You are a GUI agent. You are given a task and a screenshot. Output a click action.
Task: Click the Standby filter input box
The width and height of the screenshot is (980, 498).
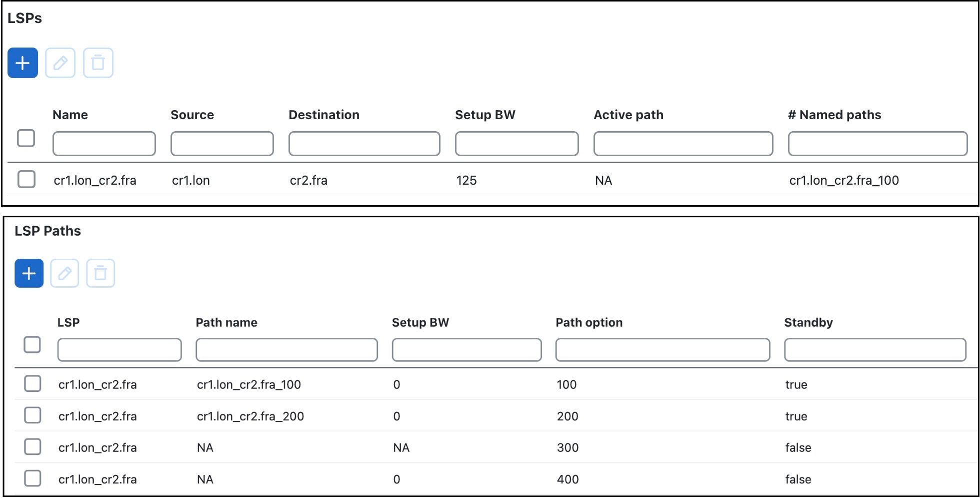(874, 350)
